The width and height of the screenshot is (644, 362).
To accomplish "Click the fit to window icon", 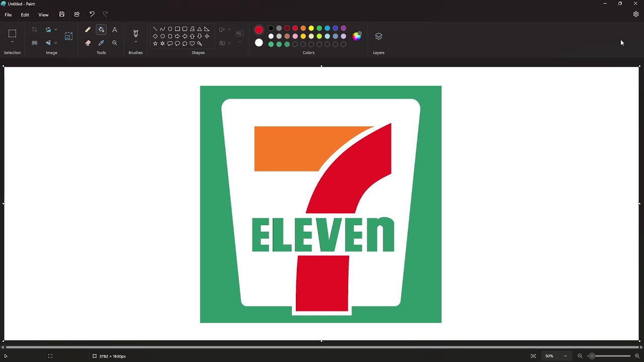I will tap(533, 356).
